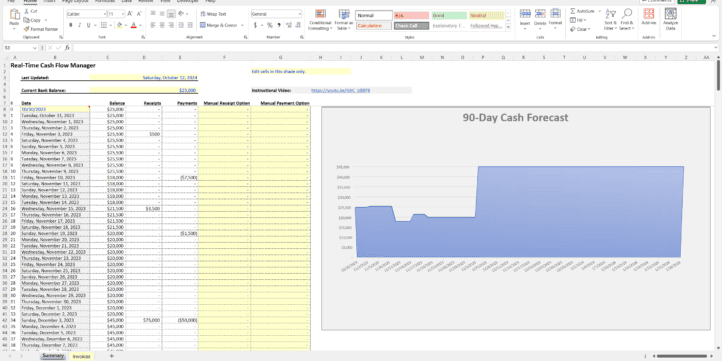Open the Borders icon in the Font group

pyautogui.click(x=104, y=25)
